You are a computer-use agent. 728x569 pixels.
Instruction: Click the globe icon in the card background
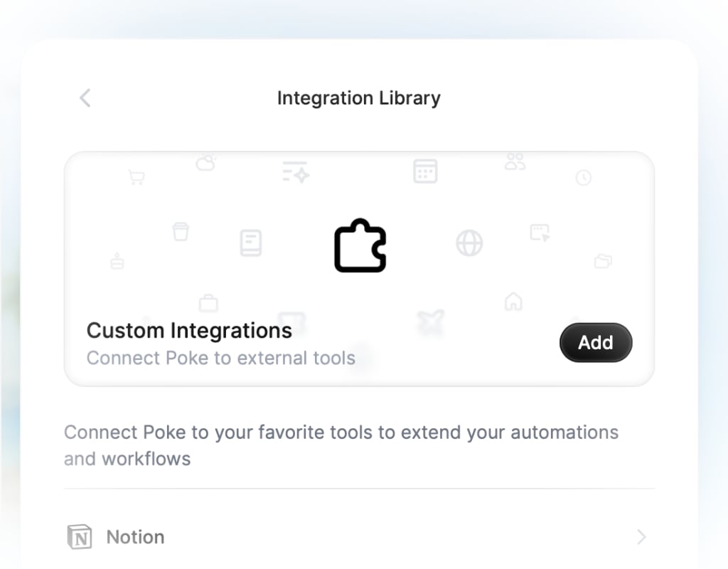[x=469, y=243]
